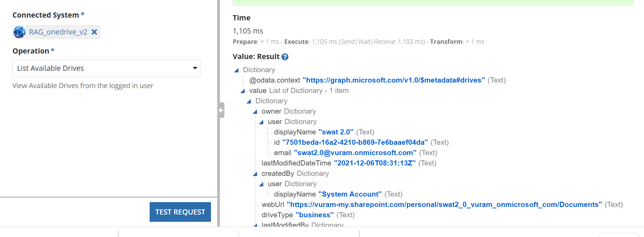The height and width of the screenshot is (237, 644).
Task: Collapse the value List of Dictionary node
Action: [x=243, y=91]
